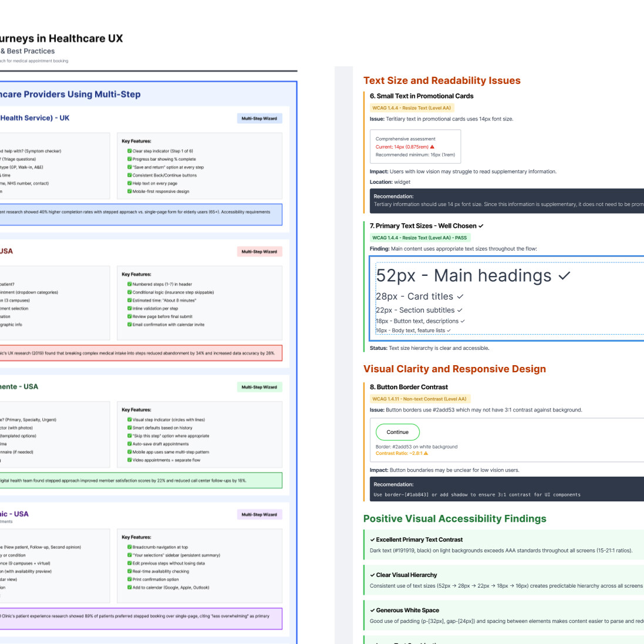Viewport: 644px width, 644px height.
Task: Click the green Multi-Step Wizard badge
Action: [259, 387]
